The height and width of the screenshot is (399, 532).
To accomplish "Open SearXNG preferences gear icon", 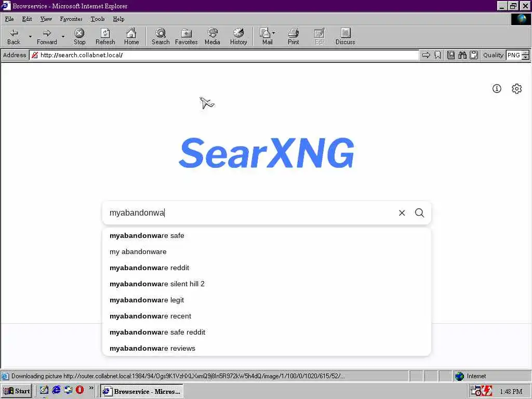I will pyautogui.click(x=517, y=88).
